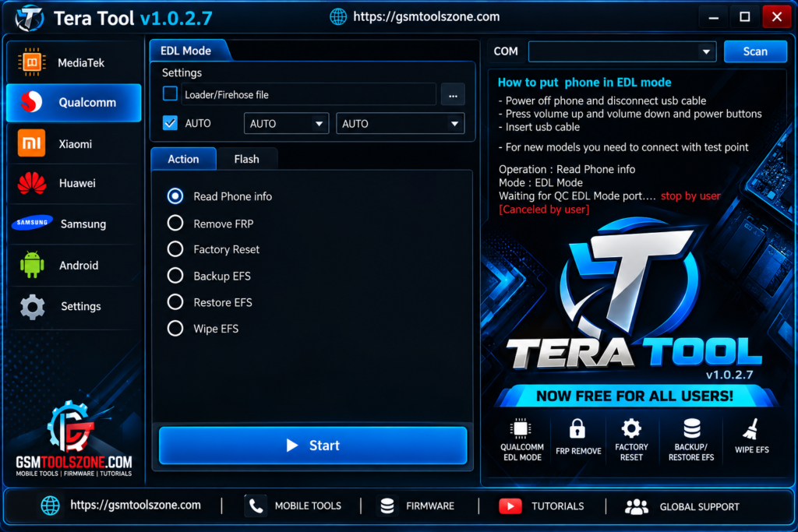Open the Qualcomm section in sidebar
Image resolution: width=798 pixels, height=532 pixels.
74,102
